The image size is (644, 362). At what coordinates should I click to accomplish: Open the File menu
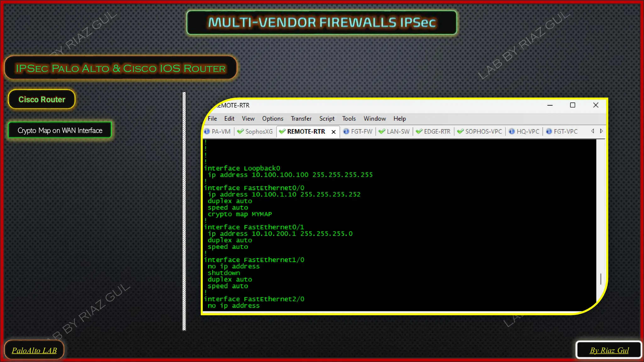(212, 118)
